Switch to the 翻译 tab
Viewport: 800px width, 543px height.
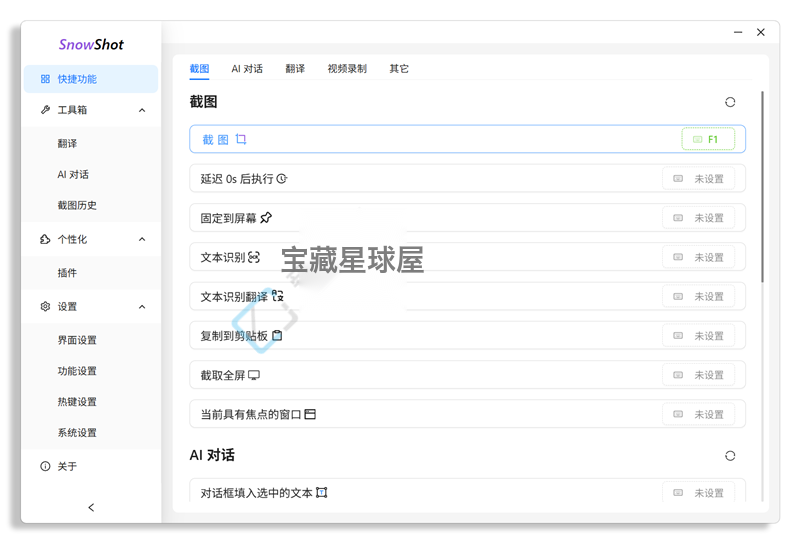point(295,69)
